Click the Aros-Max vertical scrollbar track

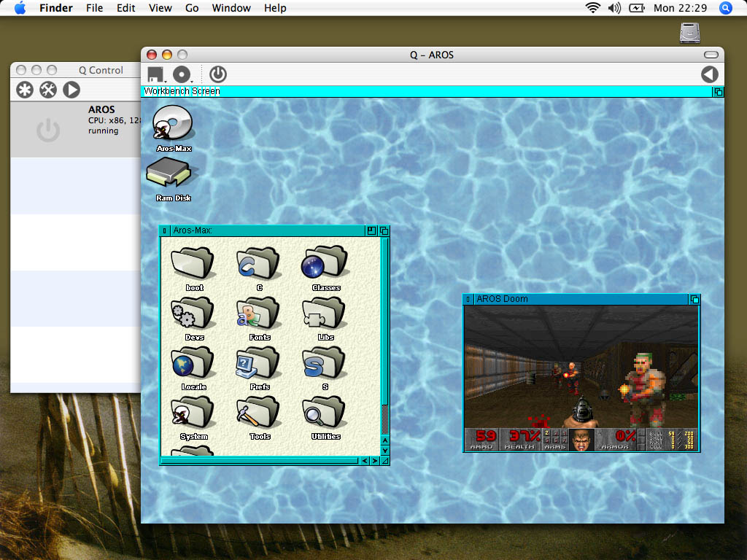click(385, 335)
